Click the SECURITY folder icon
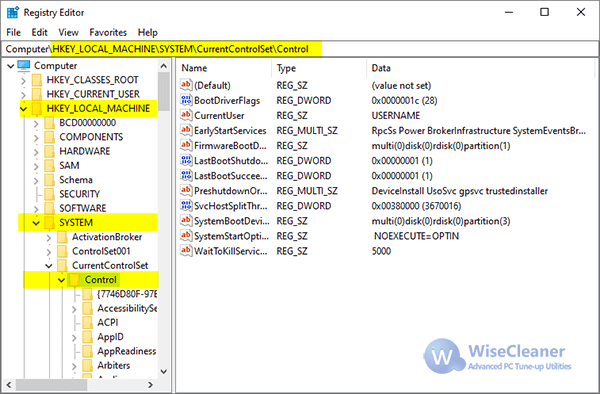The height and width of the screenshot is (394, 600). coord(50,194)
